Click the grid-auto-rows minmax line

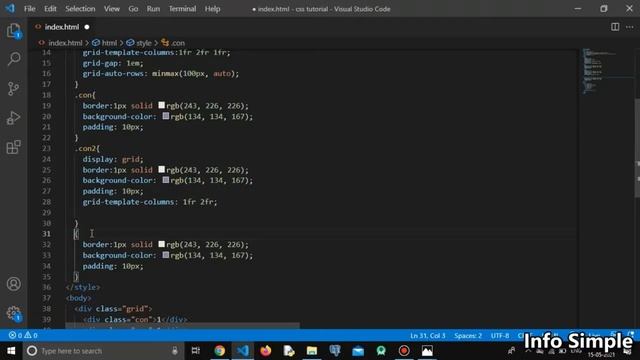pos(161,73)
